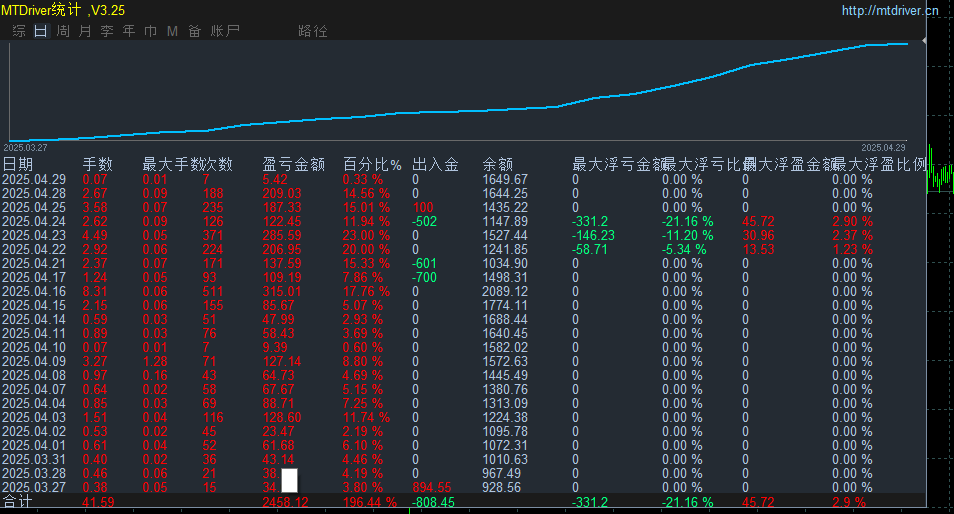Click withdrawal value -700
This screenshot has width=954, height=514.
[x=425, y=277]
